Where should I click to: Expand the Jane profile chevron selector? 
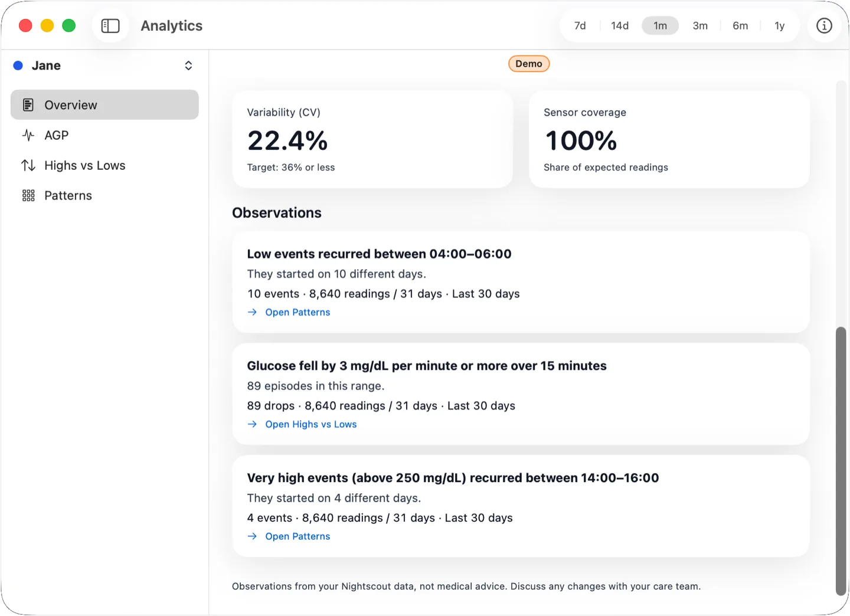click(x=188, y=65)
